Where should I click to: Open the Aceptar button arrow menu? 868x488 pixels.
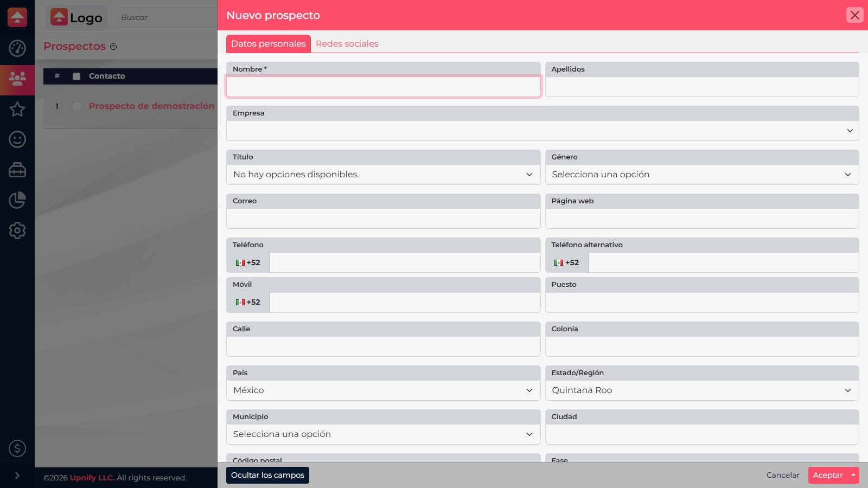coord(853,475)
